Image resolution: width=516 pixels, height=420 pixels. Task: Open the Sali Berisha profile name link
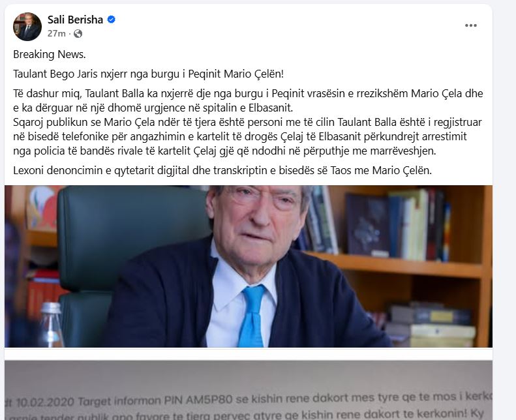tap(76, 20)
